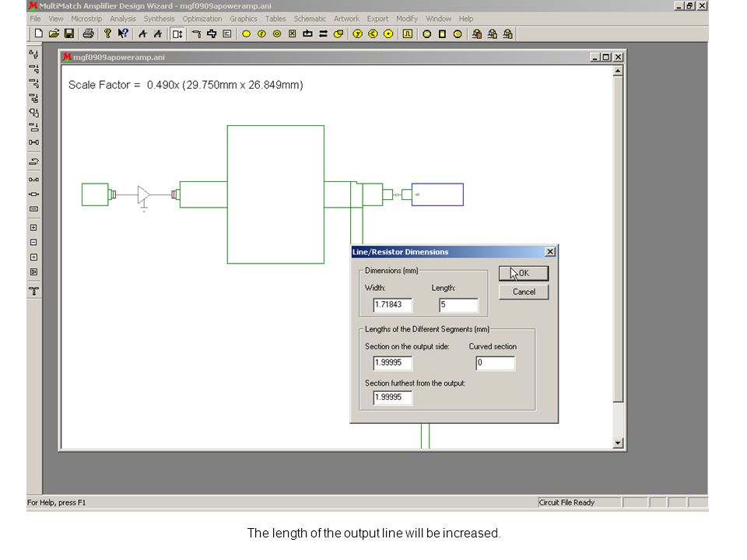Viewport: 747px width, 560px height.
Task: Click the minus box sidebar icon
Action: [x=33, y=243]
